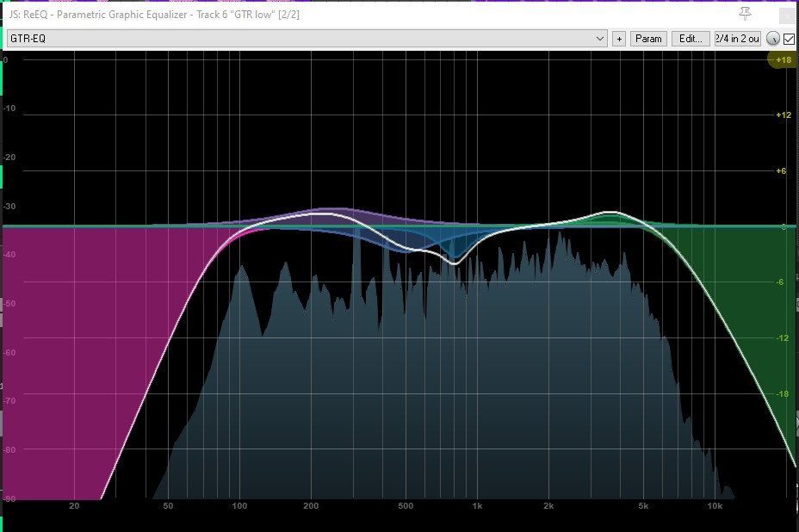
Task: Open the Param menu button
Action: pos(648,39)
